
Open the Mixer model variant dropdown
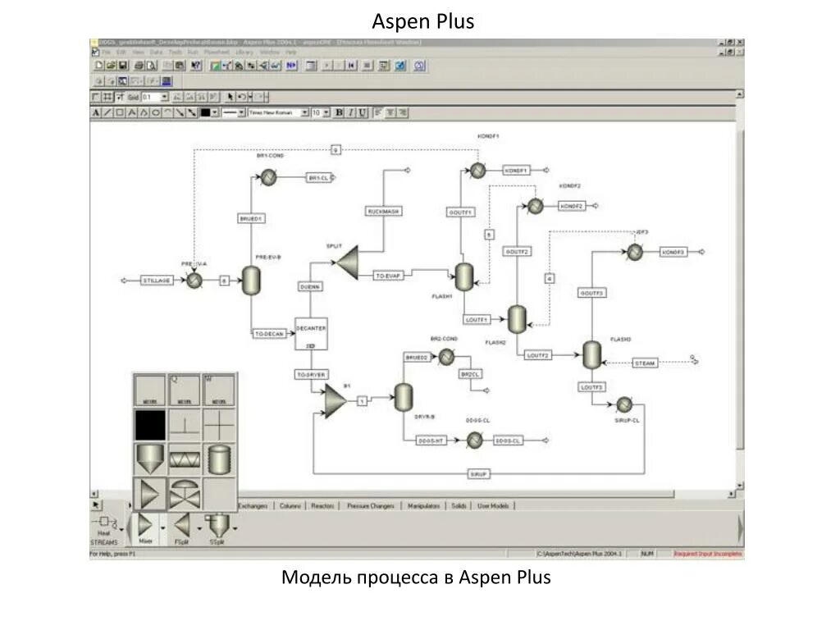pyautogui.click(x=163, y=530)
